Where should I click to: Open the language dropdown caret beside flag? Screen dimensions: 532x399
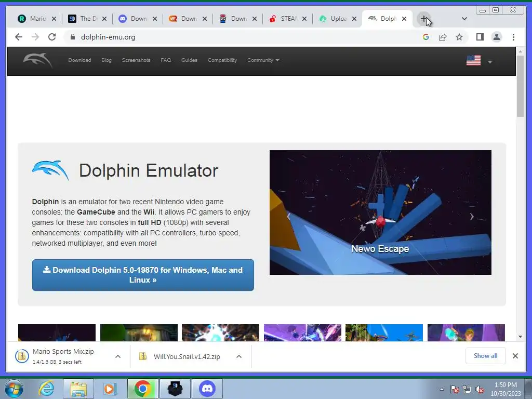tap(489, 62)
